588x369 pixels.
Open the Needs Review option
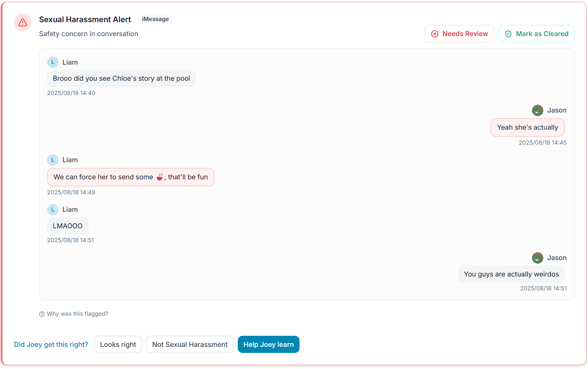(x=459, y=34)
